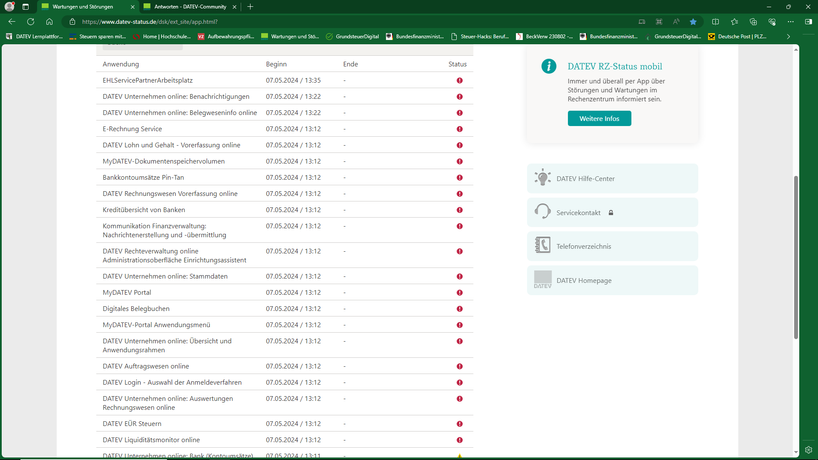The height and width of the screenshot is (460, 818).
Task: Click the RZ-Status mobil info icon
Action: (x=548, y=66)
